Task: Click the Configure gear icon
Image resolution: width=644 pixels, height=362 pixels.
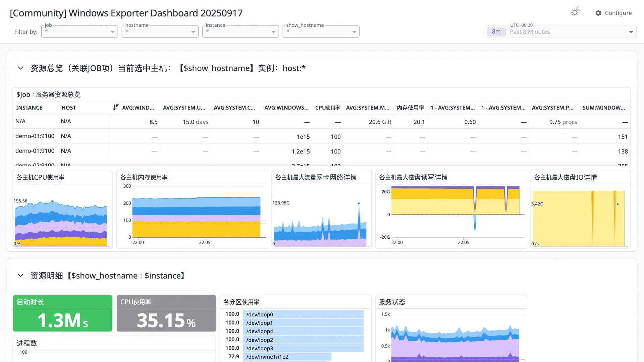Action: 598,13
